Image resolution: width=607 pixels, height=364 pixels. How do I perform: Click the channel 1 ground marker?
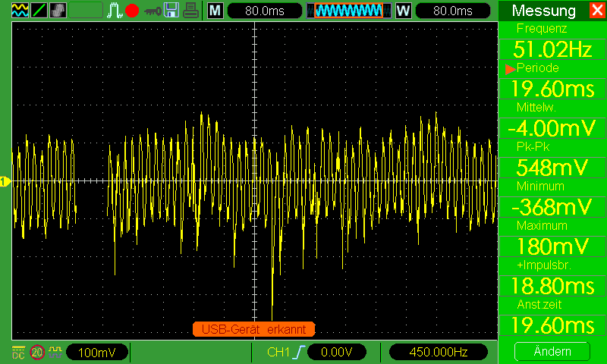[5, 181]
